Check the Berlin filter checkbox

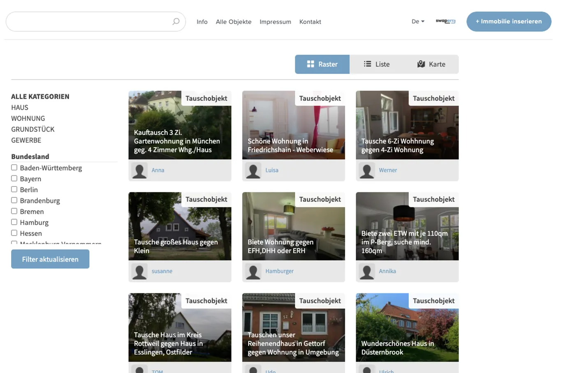(x=14, y=189)
